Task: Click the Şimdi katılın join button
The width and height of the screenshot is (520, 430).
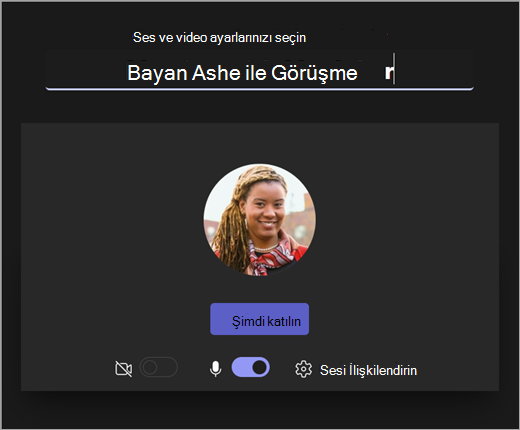Action: coord(259,319)
